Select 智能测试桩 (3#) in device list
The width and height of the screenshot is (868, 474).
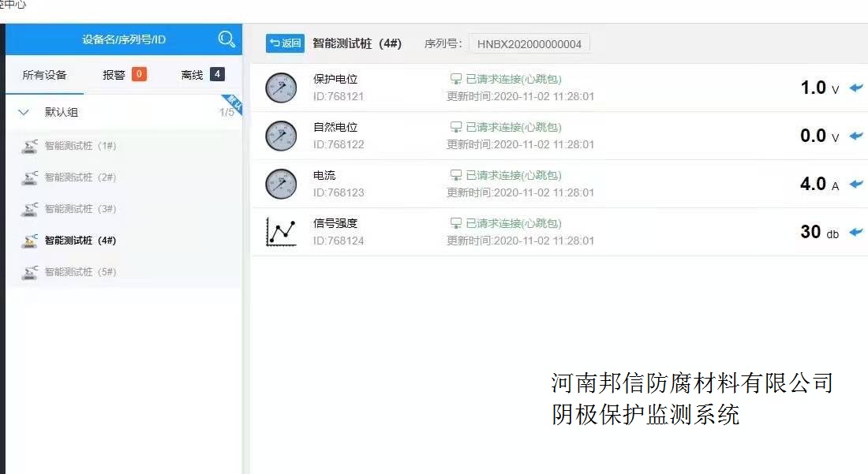point(80,209)
